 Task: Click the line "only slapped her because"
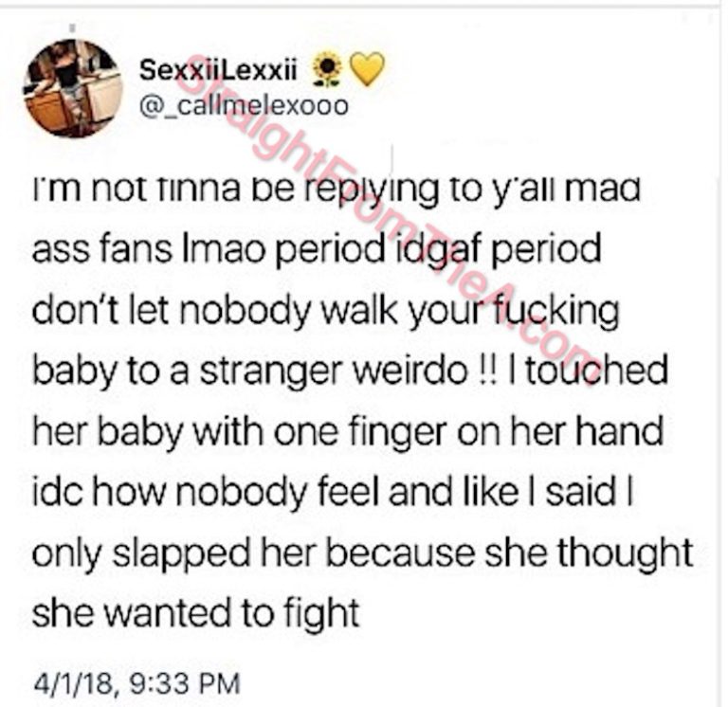363,553
